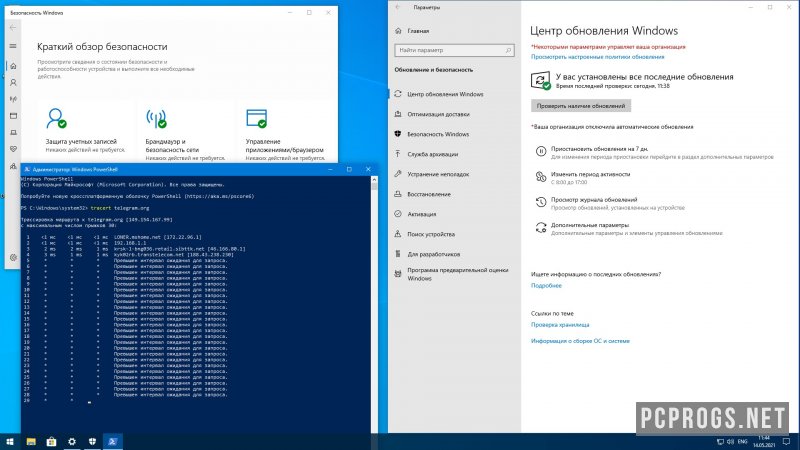
Task: Open Изменить период активности option
Action: 590,174
